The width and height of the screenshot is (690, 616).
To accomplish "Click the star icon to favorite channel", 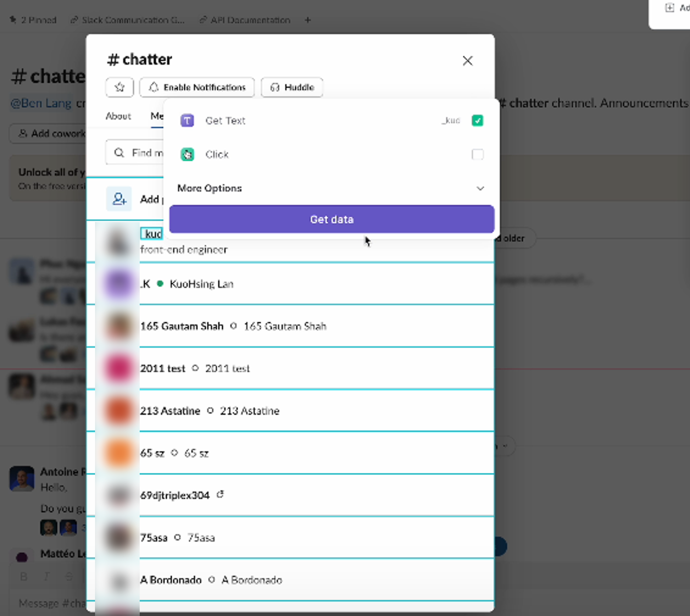I will point(119,87).
